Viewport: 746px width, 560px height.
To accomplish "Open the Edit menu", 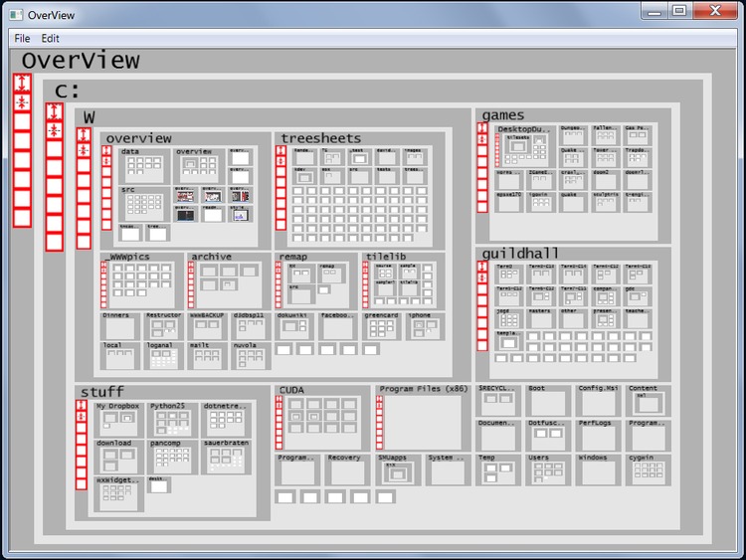I will [50, 38].
